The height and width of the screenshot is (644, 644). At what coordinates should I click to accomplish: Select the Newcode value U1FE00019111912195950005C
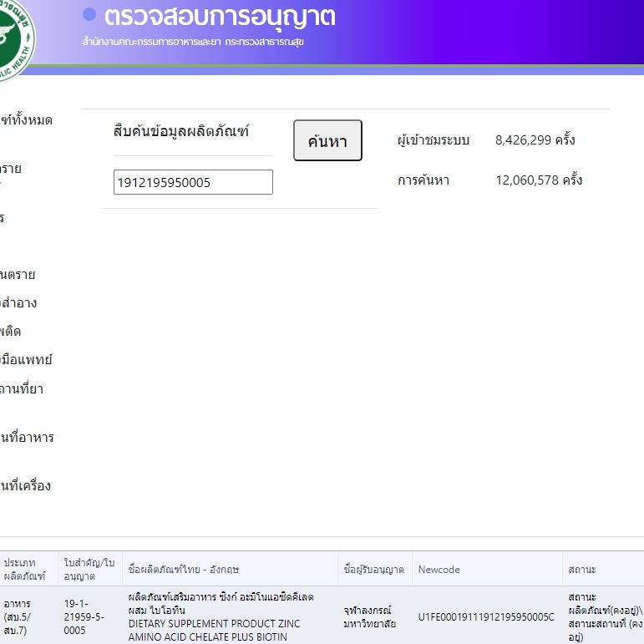pos(486,617)
